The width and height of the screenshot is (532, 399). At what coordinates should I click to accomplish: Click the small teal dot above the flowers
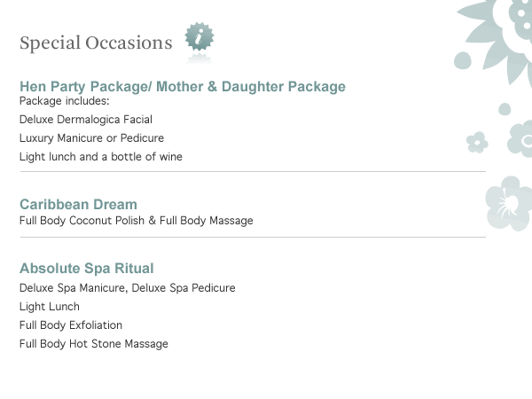pos(505,109)
